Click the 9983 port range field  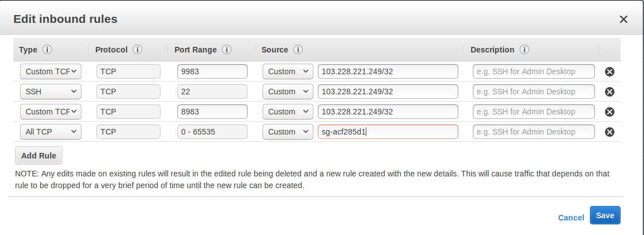pyautogui.click(x=212, y=71)
